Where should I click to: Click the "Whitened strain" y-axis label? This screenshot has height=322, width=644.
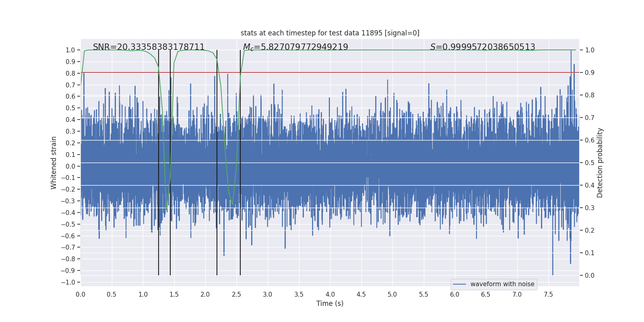click(x=54, y=163)
